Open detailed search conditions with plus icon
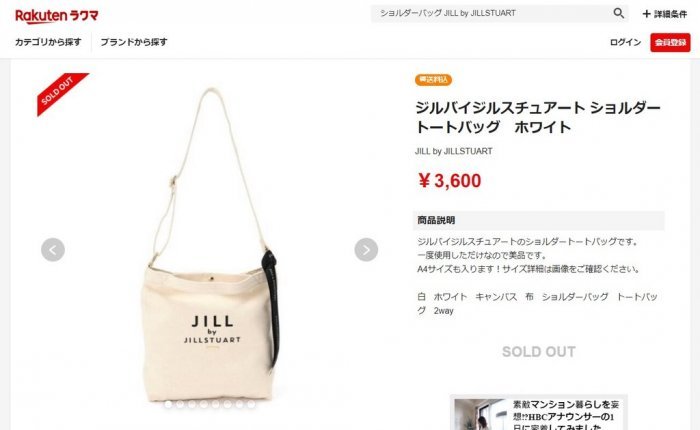 [x=664, y=14]
